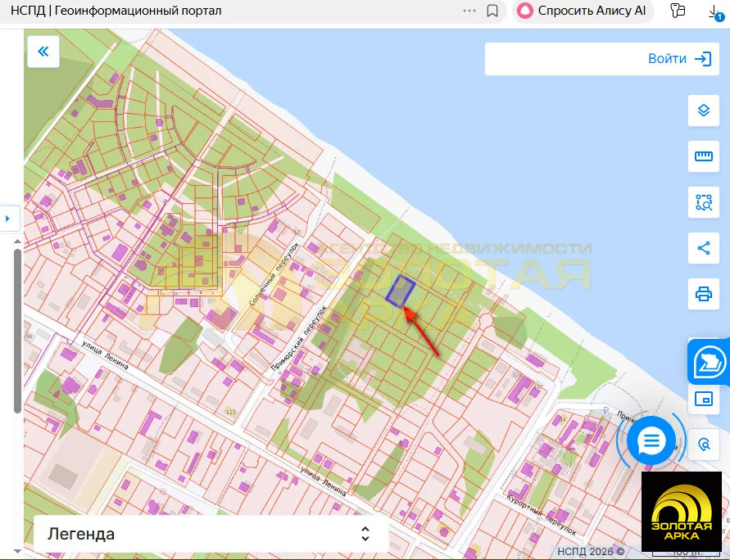This screenshot has height=560, width=730.
Task: Print the map
Action: click(704, 294)
